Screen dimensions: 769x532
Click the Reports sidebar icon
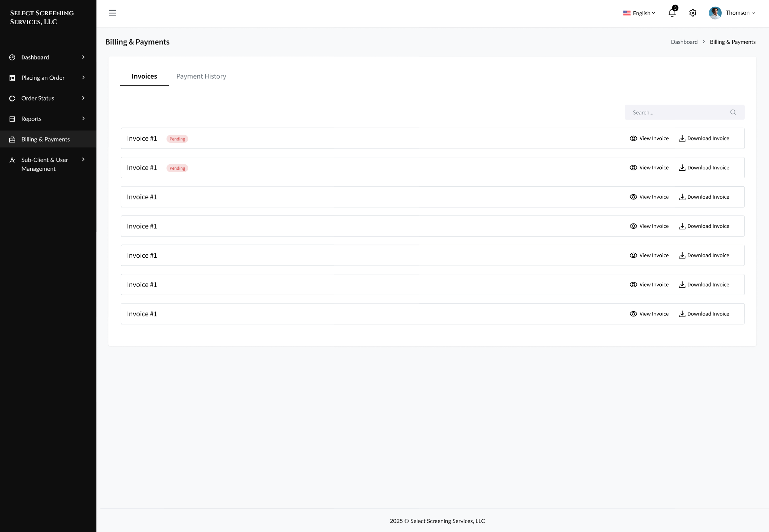point(12,119)
